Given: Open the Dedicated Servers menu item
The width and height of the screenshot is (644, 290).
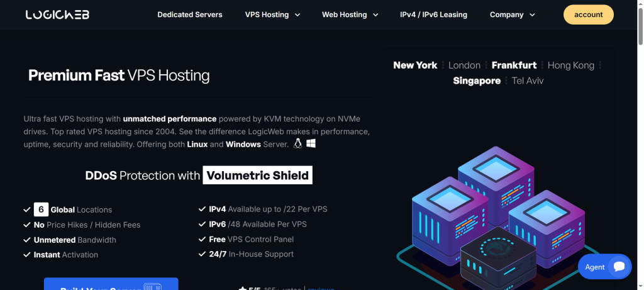Looking at the screenshot, I should click(190, 15).
